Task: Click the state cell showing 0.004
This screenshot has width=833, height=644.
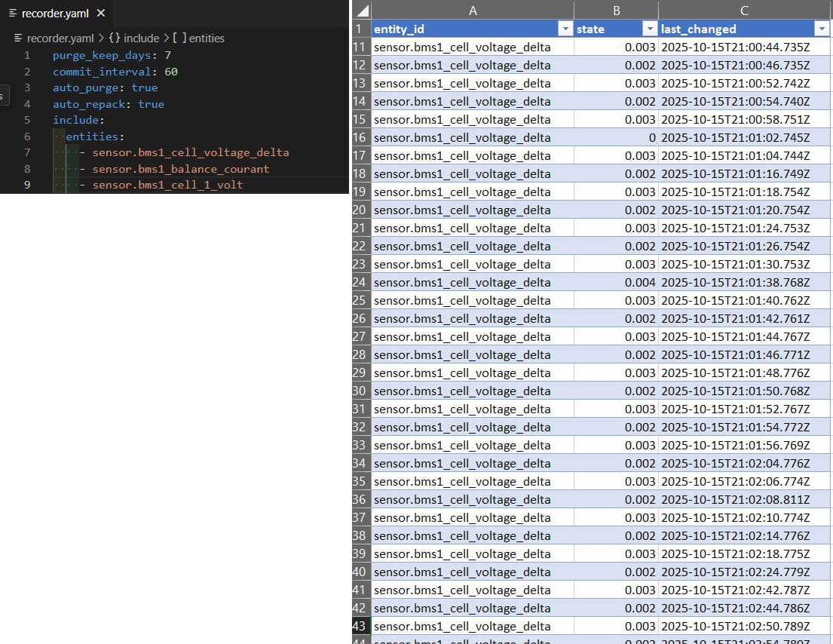Action: tap(616, 283)
